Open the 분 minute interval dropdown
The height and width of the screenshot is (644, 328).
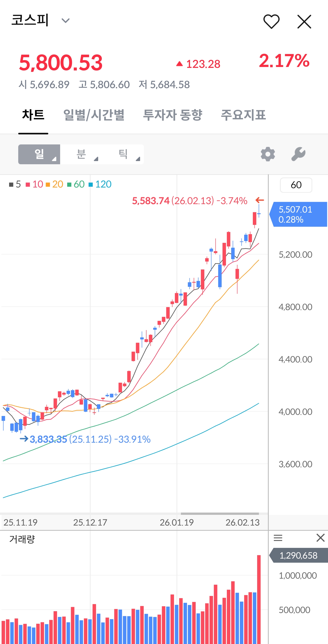(x=81, y=154)
